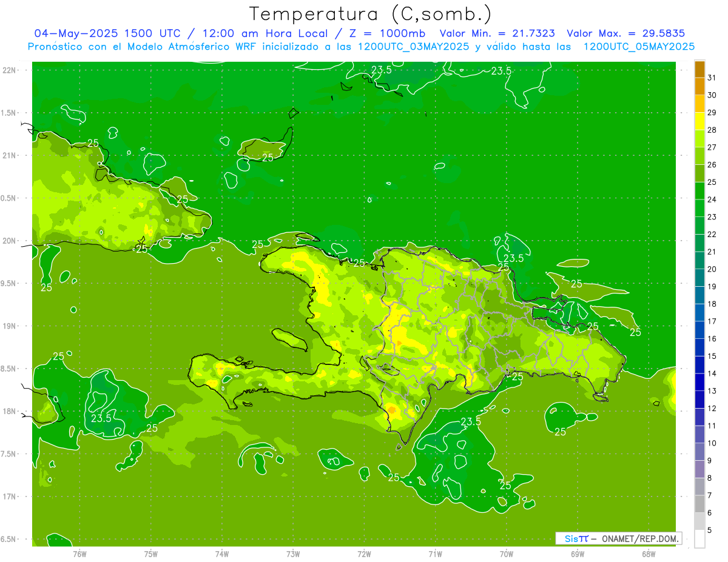Click the teal swatch between 19 and 20

coord(699,278)
